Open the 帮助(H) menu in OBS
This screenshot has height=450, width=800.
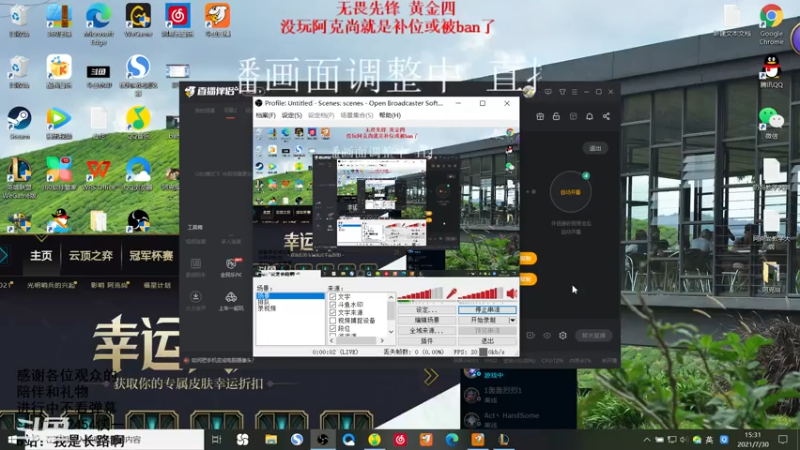pyautogui.click(x=390, y=115)
